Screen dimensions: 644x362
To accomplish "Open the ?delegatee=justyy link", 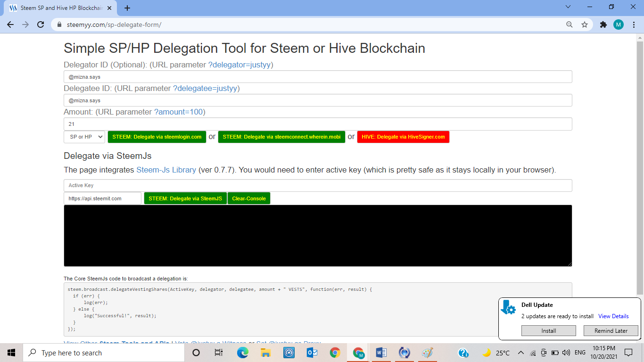I will click(x=205, y=88).
